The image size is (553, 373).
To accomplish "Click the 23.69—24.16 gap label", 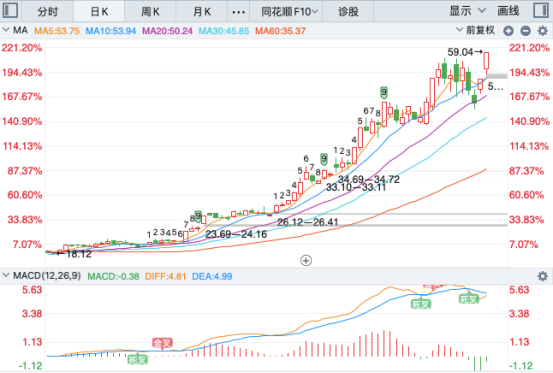I will point(236,234).
